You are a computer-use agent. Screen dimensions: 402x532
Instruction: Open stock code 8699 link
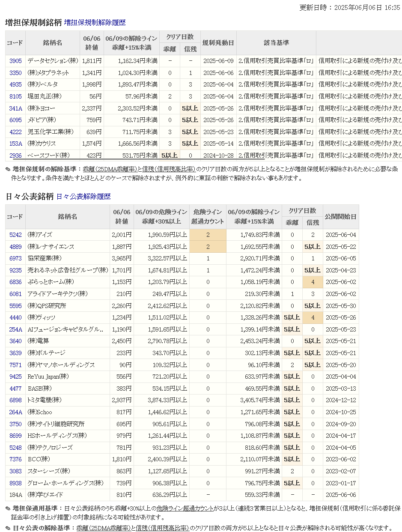(15, 436)
